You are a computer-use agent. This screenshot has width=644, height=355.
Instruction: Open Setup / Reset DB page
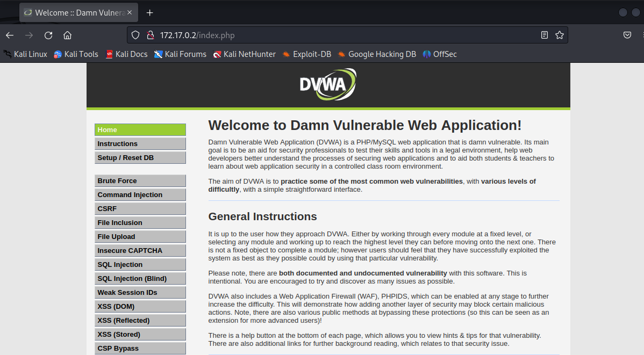(140, 157)
